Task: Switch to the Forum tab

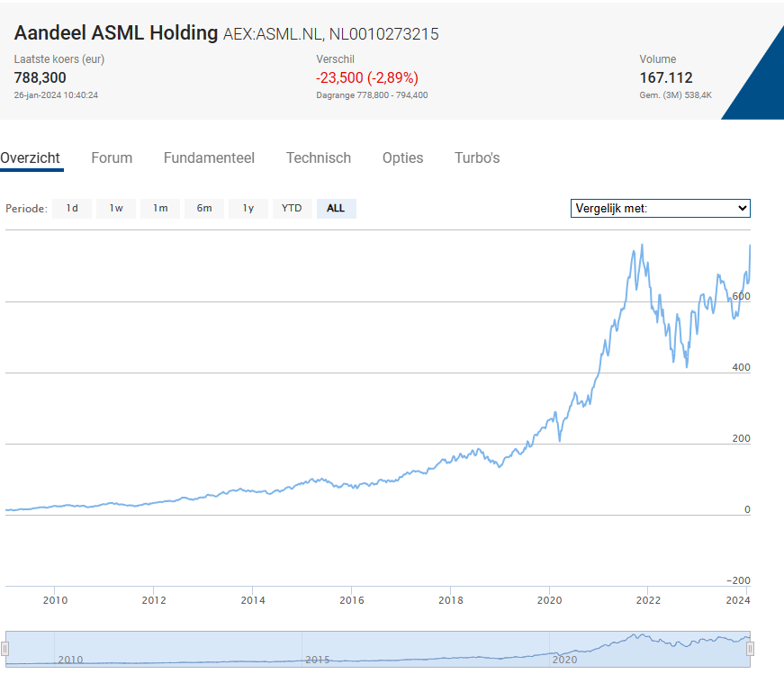Action: (x=112, y=157)
